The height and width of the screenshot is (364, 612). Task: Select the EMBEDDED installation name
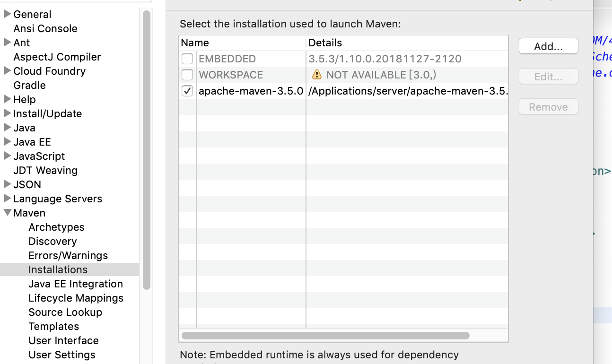[227, 59]
